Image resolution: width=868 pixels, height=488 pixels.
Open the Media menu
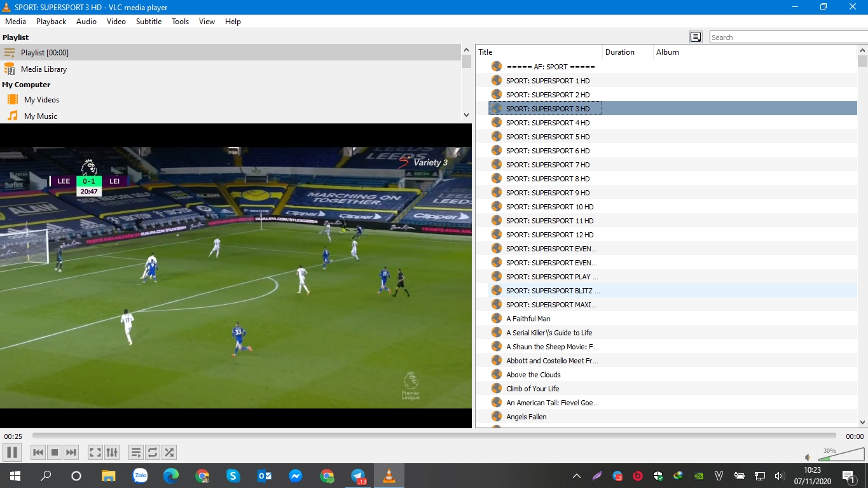pos(15,21)
